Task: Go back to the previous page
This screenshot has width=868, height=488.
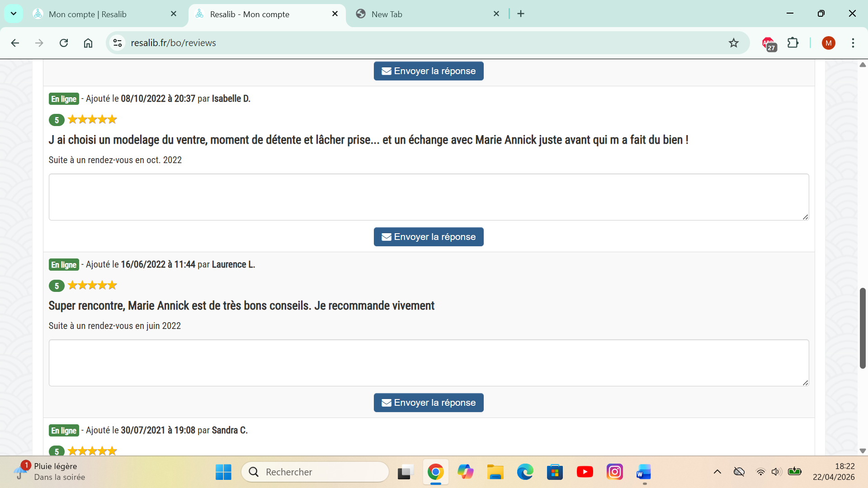Action: tap(15, 43)
